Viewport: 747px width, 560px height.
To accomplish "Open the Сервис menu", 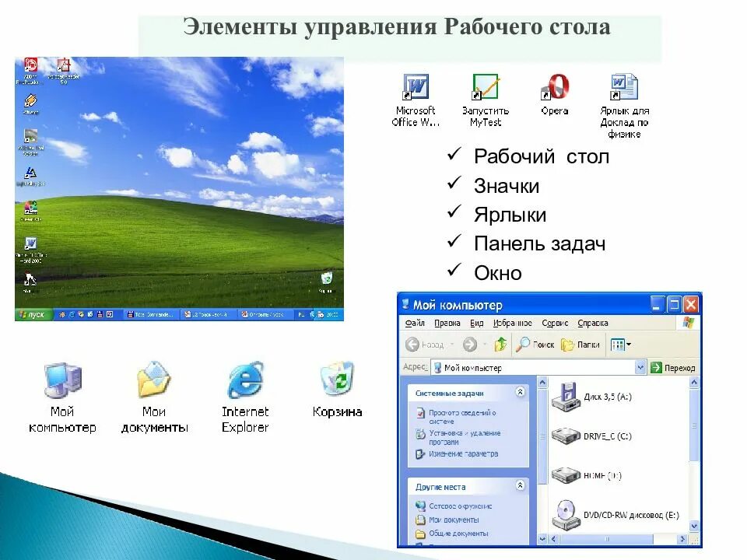I will point(555,323).
